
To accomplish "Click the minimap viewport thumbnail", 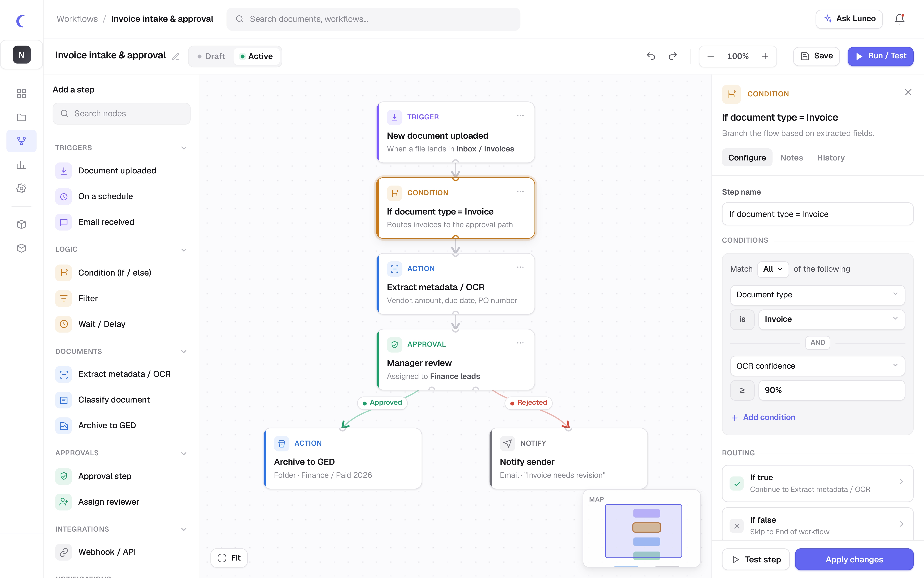I will tap(643, 531).
